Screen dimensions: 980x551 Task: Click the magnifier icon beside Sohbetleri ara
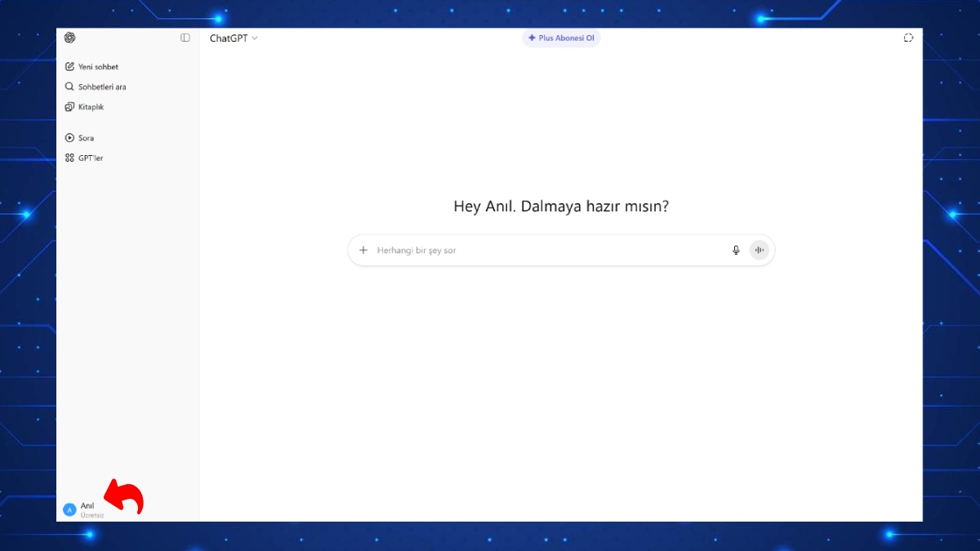tap(69, 87)
